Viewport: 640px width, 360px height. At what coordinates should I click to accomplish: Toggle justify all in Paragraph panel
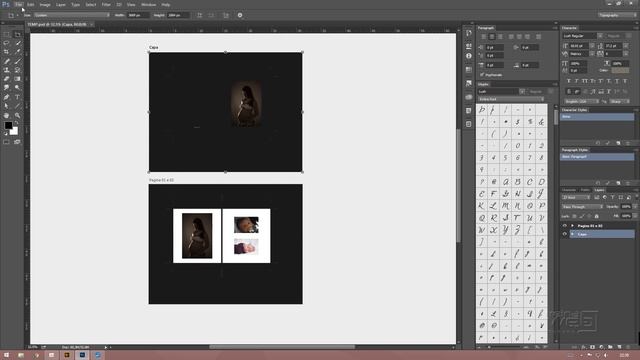[x=538, y=37]
